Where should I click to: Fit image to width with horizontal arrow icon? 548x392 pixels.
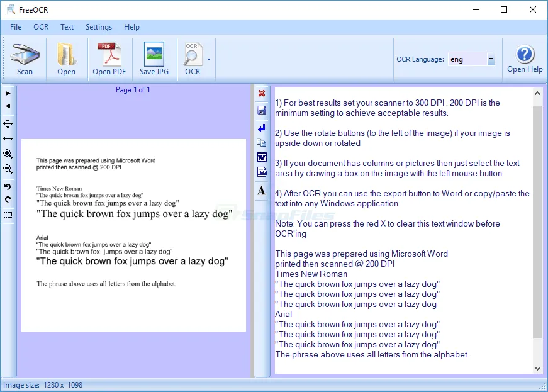click(x=8, y=138)
